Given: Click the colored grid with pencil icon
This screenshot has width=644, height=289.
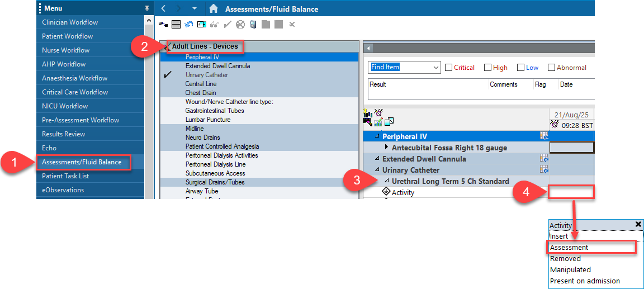Looking at the screenshot, I should coord(368,121).
